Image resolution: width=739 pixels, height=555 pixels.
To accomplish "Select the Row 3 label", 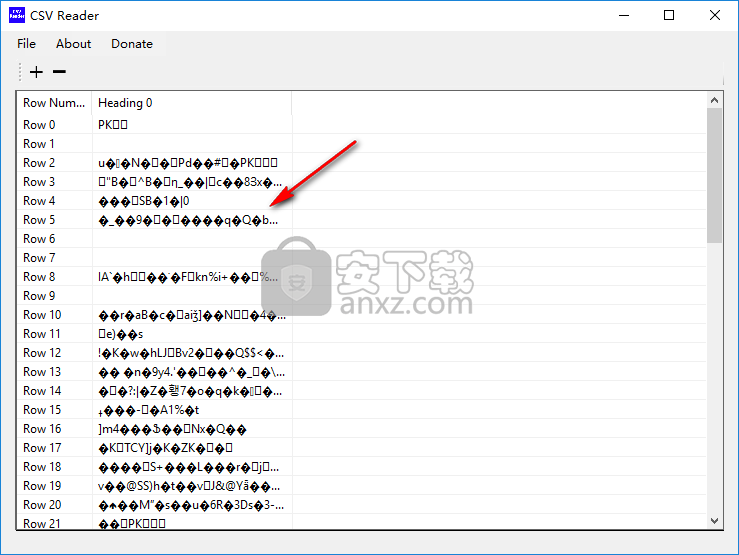I will [x=39, y=182].
